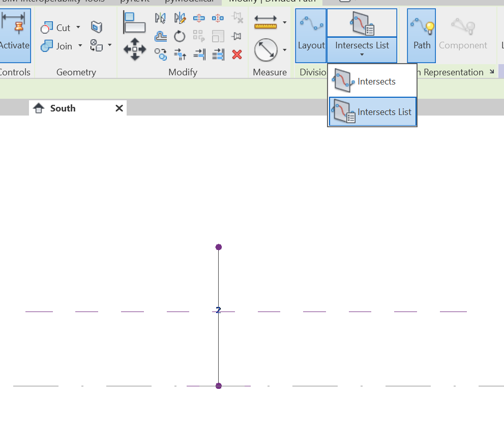Click the Intersects List ribbon button icon
Screen dimensions: 504x424
coord(362,23)
